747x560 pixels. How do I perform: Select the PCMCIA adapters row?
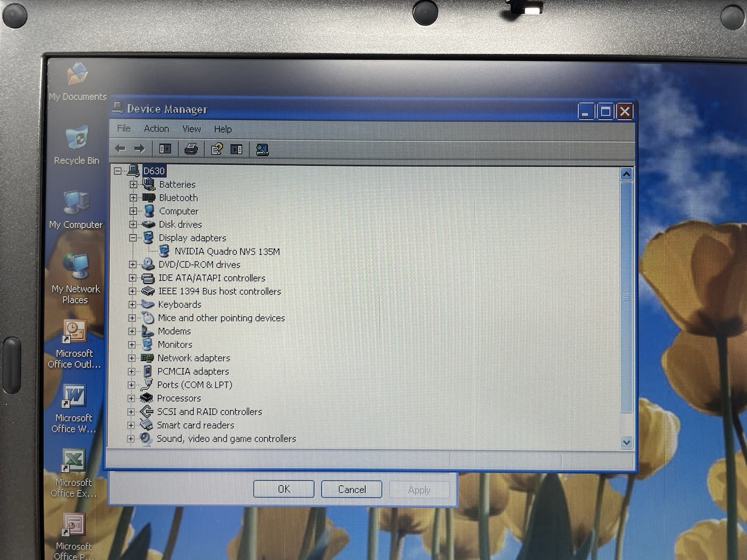pyautogui.click(x=193, y=371)
